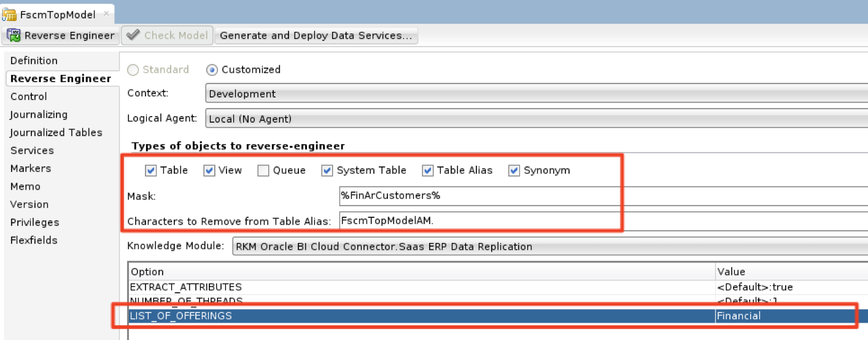Go to the Flexfields tab
The width and height of the screenshot is (868, 340).
pyautogui.click(x=34, y=240)
